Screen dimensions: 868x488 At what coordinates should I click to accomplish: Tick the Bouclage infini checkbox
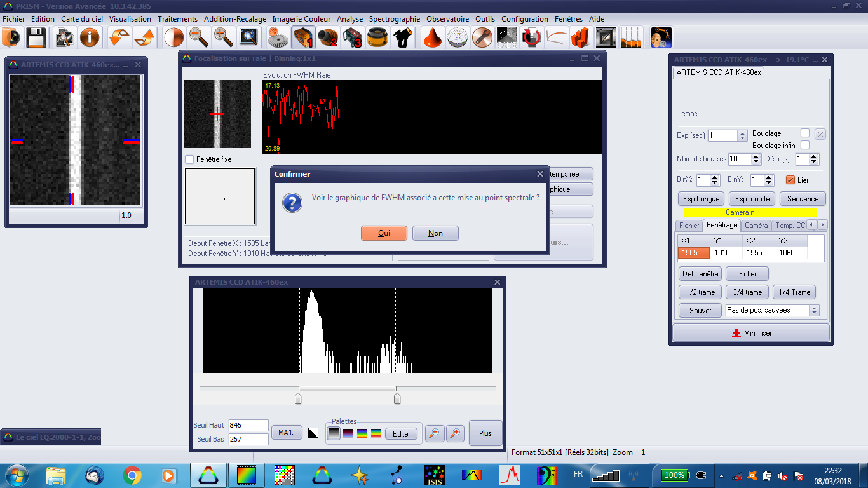pyautogui.click(x=805, y=146)
